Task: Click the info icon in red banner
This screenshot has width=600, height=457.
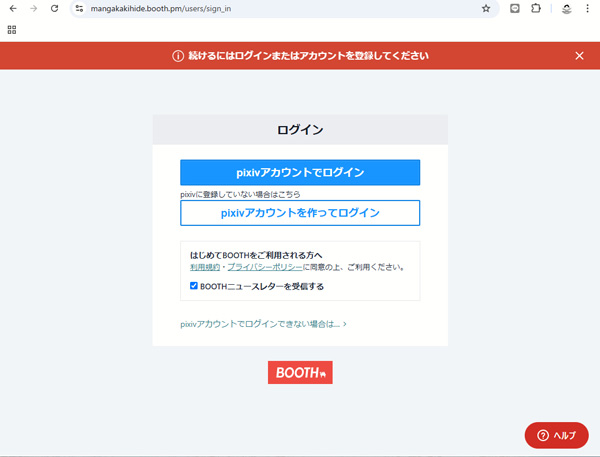Action: coord(178,56)
